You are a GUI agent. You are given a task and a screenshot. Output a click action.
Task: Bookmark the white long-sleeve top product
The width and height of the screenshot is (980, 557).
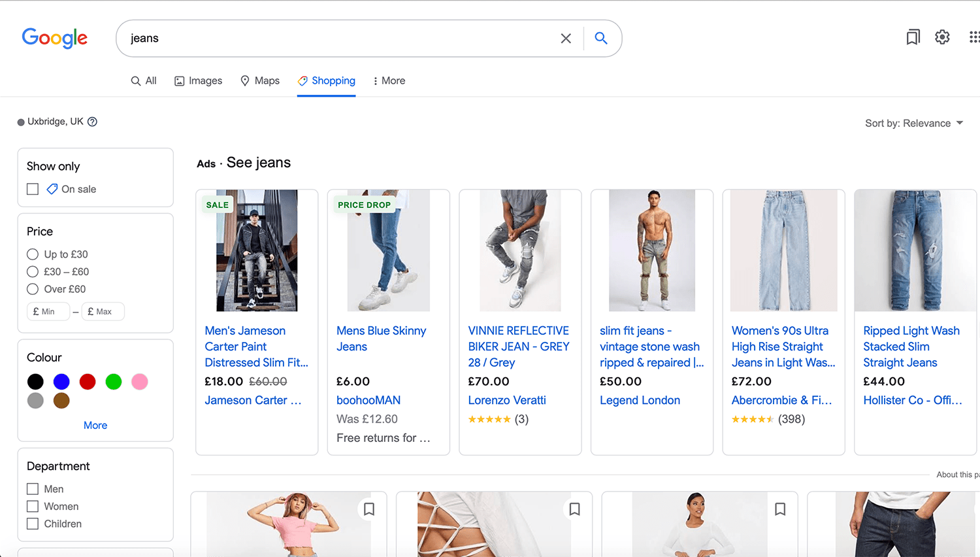780,509
